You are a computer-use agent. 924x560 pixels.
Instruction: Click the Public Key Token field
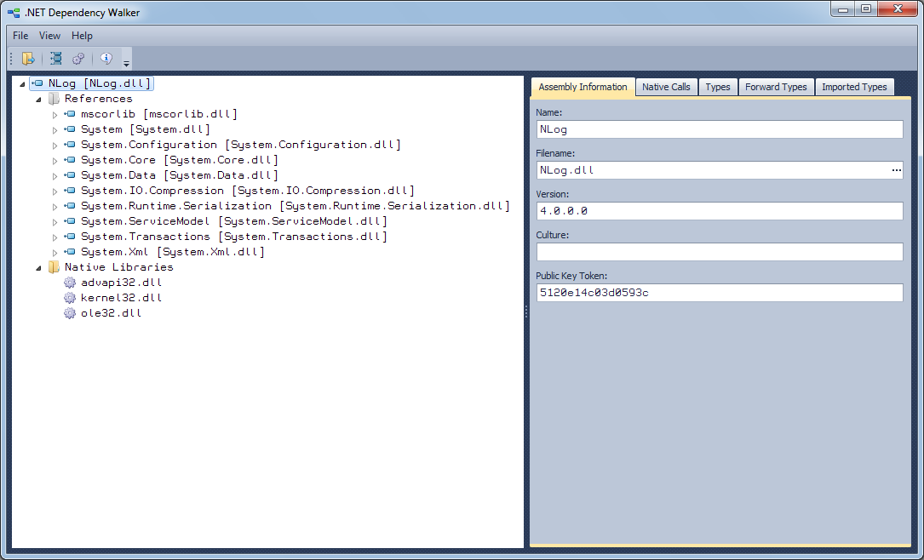point(720,293)
